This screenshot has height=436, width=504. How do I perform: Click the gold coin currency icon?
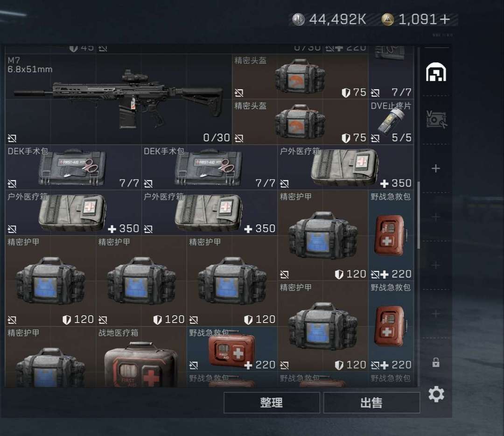pyautogui.click(x=388, y=20)
